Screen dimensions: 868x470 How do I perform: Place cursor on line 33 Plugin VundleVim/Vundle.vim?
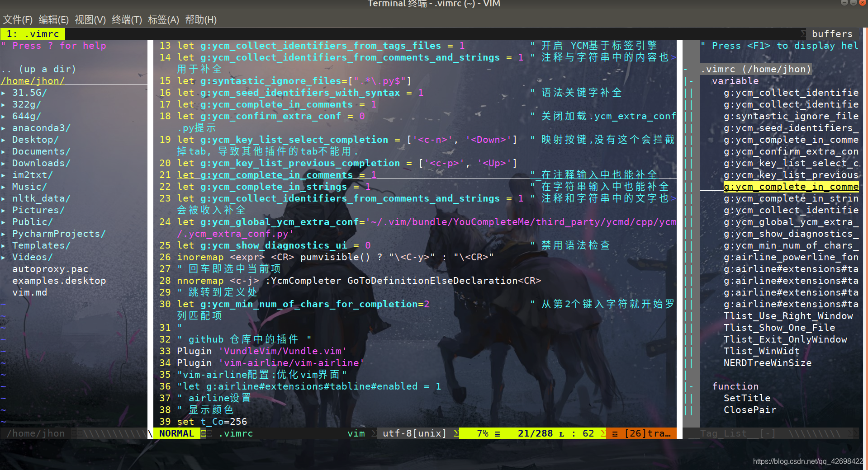(x=262, y=351)
